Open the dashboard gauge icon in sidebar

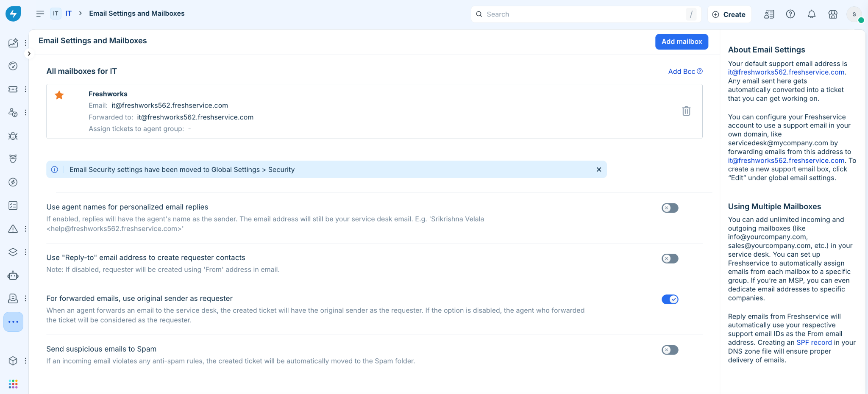click(x=13, y=66)
